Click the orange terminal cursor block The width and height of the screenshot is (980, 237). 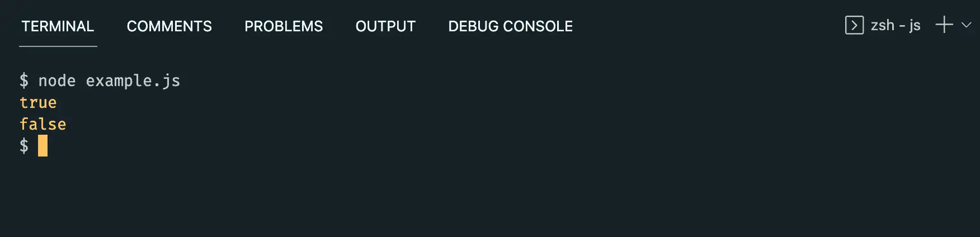(43, 146)
